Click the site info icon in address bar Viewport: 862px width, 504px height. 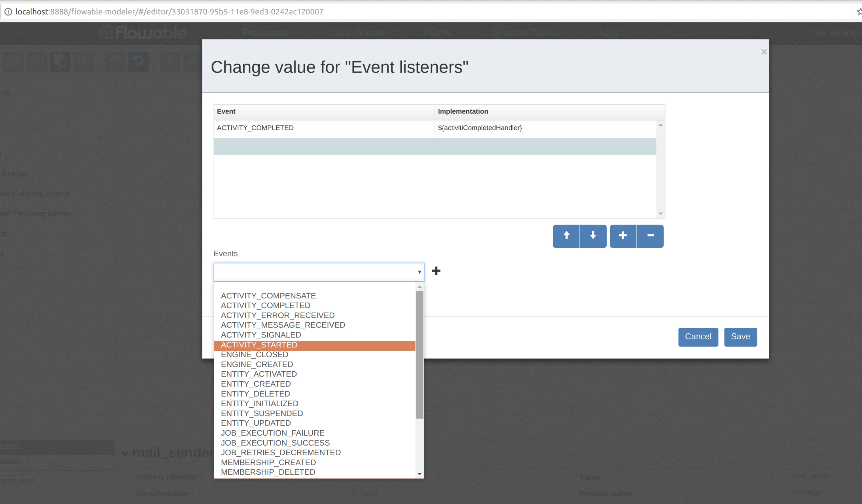click(x=8, y=12)
